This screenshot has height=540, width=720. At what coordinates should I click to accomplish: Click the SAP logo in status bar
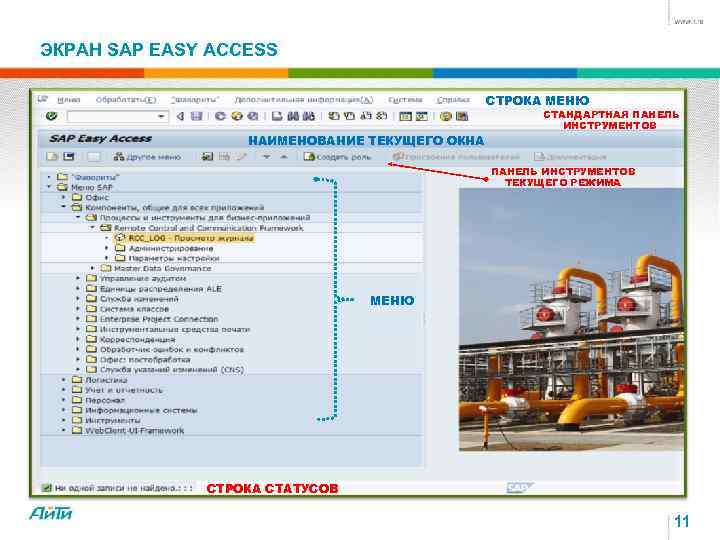pos(519,488)
